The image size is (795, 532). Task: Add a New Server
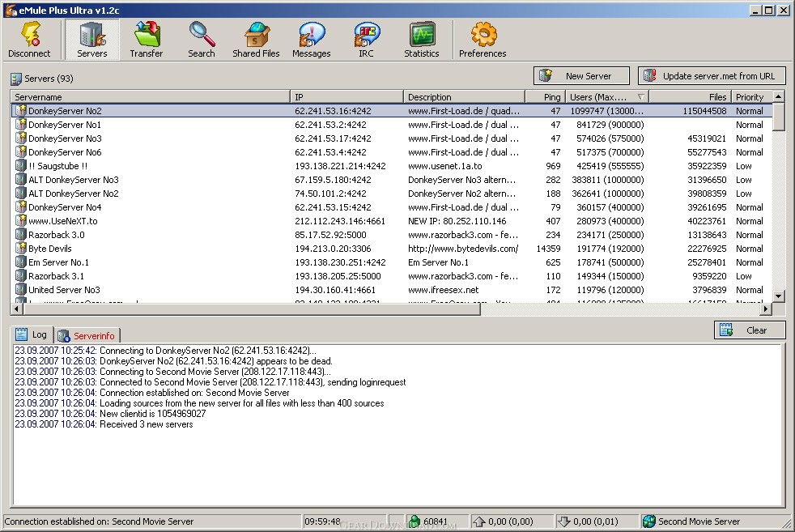pos(581,76)
